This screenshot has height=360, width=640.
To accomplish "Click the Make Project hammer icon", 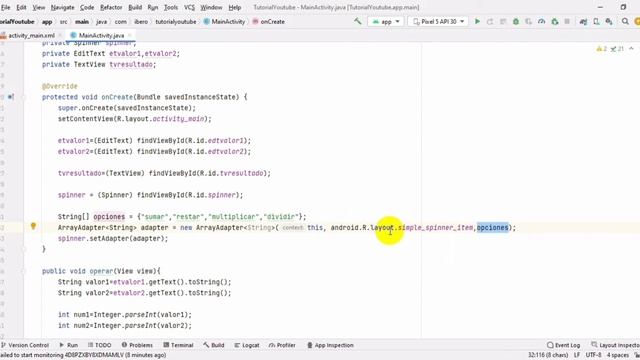I will (x=358, y=21).
